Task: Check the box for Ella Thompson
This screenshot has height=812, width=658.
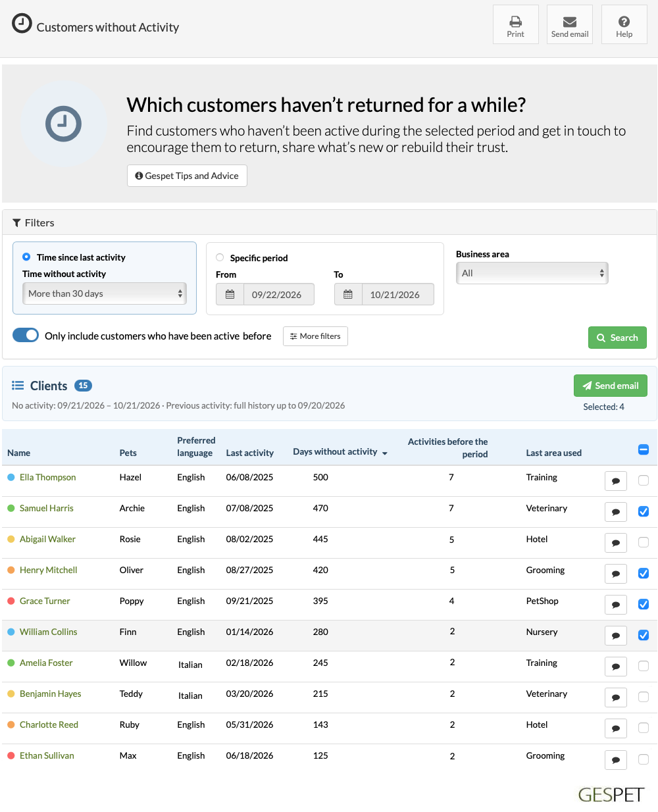Action: click(644, 480)
